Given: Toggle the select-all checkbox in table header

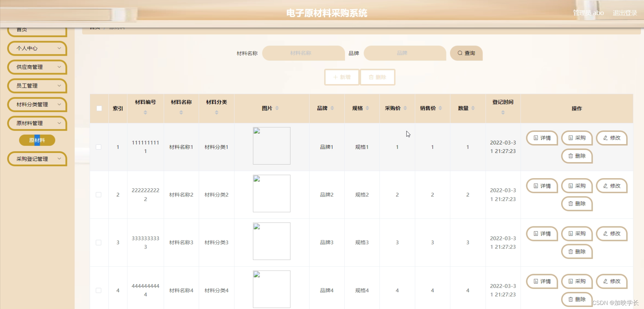Looking at the screenshot, I should (x=99, y=108).
